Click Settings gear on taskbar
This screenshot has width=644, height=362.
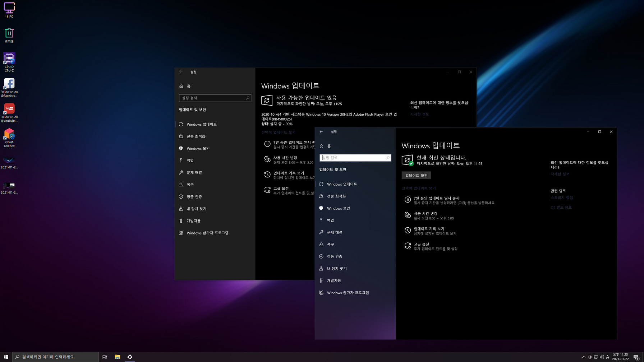pos(130,357)
